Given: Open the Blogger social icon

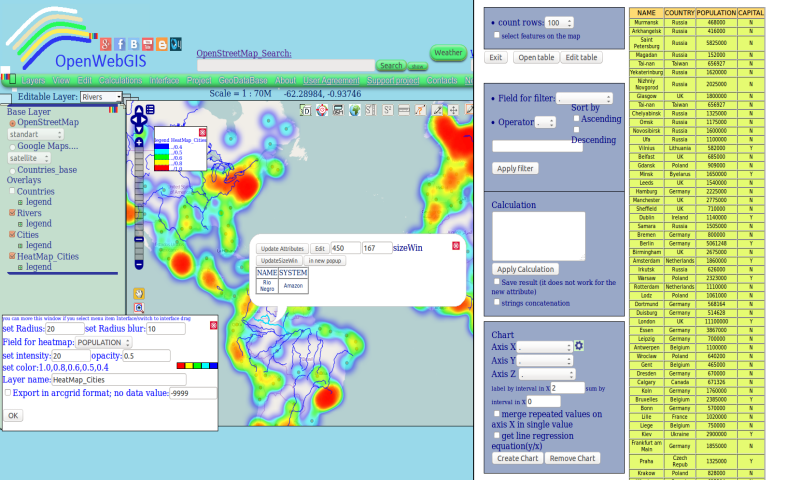Looking at the screenshot, I should point(162,44).
